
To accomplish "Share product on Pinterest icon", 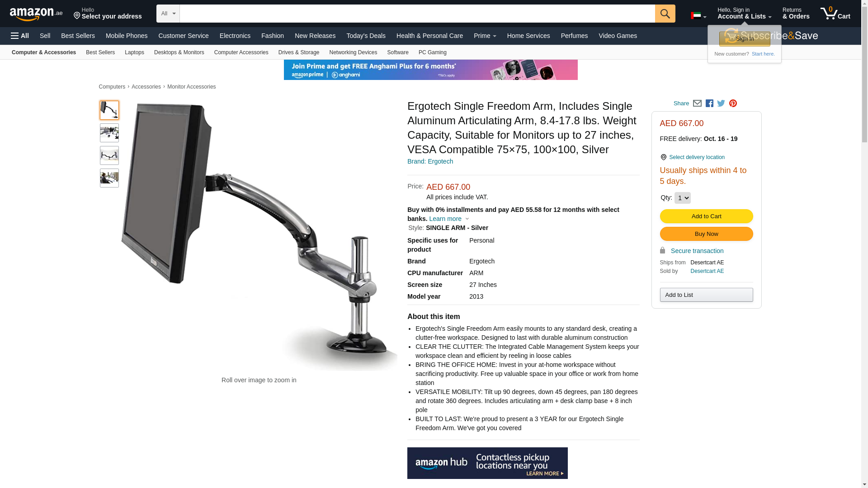I will click(x=733, y=103).
